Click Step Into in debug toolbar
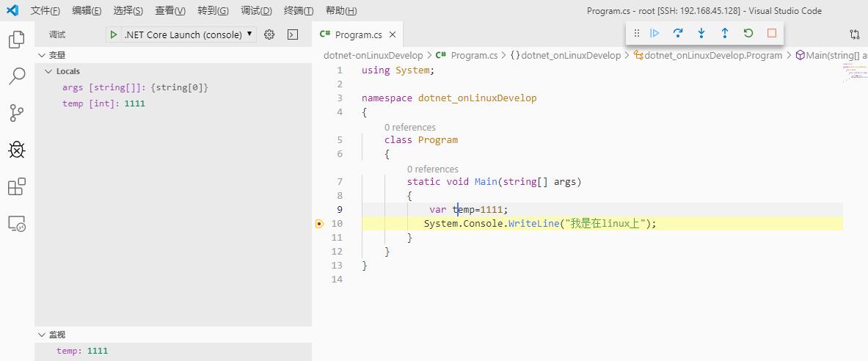The height and width of the screenshot is (361, 868). tap(701, 33)
